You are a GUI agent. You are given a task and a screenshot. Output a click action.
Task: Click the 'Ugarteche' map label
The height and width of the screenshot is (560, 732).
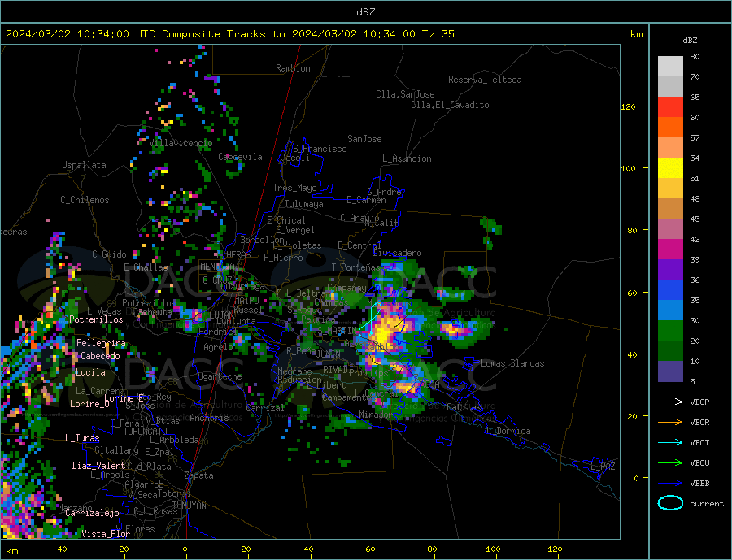point(220,376)
